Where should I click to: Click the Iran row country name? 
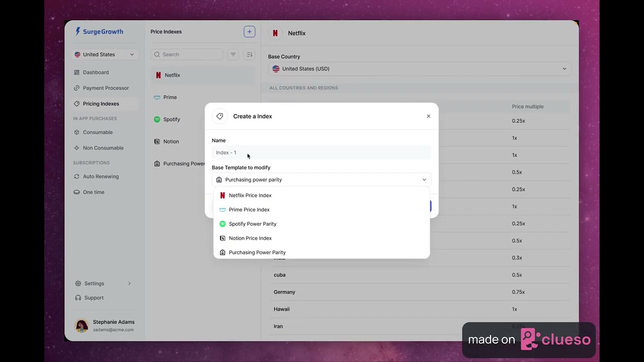pos(278,326)
